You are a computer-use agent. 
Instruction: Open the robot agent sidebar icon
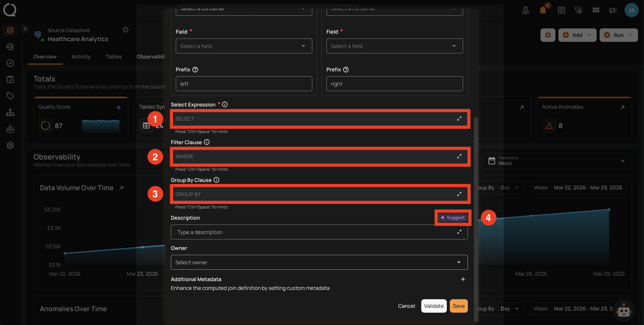(10, 129)
